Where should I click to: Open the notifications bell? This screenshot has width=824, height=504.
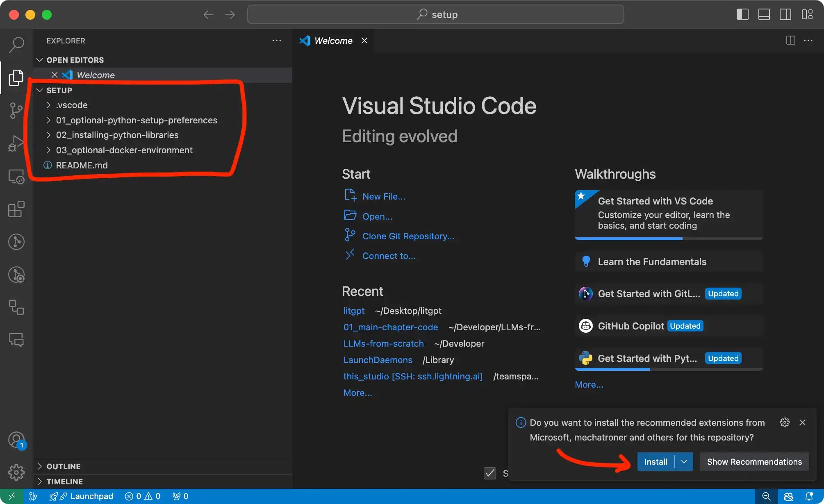(x=810, y=496)
